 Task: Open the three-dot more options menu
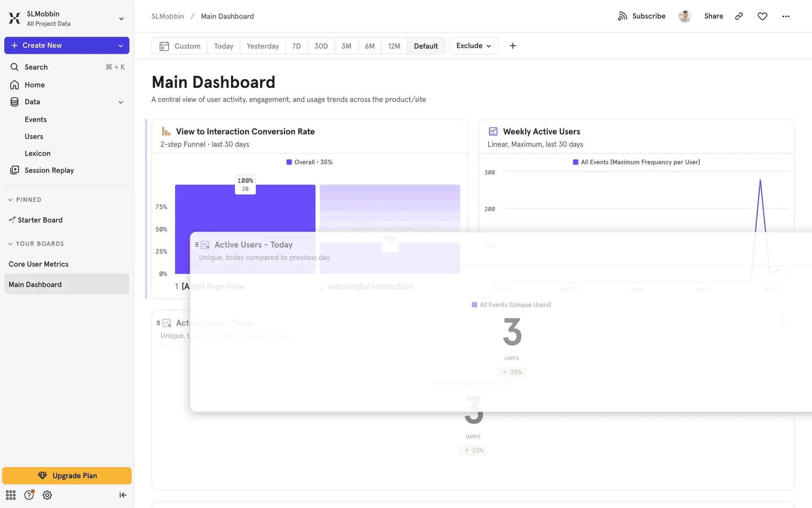click(785, 16)
